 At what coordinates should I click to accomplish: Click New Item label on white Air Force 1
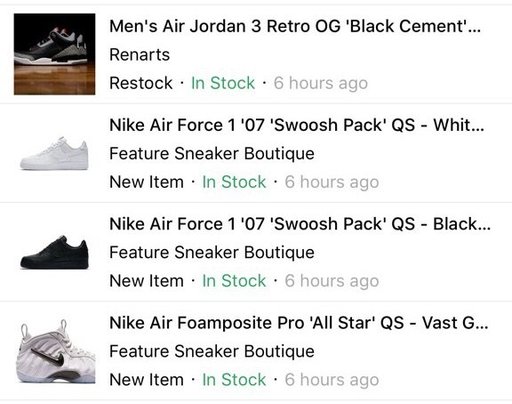[147, 182]
